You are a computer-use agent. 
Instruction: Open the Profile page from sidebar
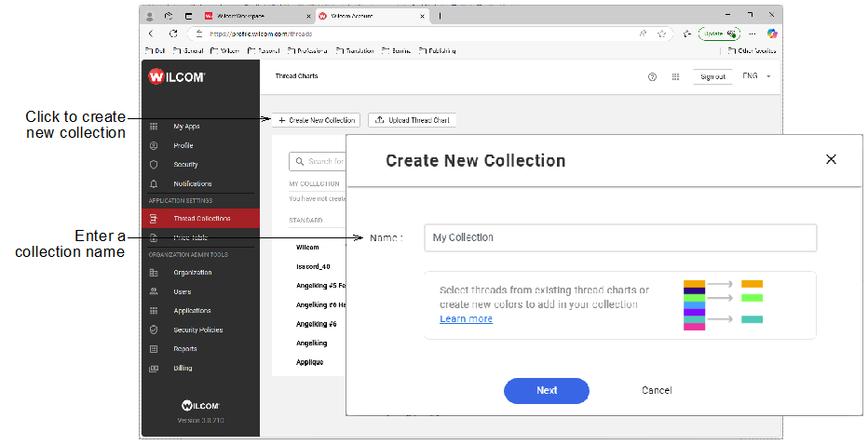click(183, 145)
